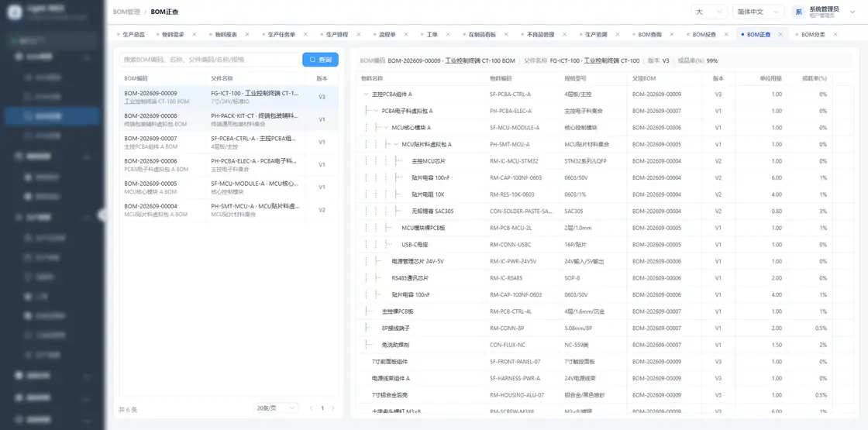
Task: Close the 物料需求 tab
Action: click(195, 34)
